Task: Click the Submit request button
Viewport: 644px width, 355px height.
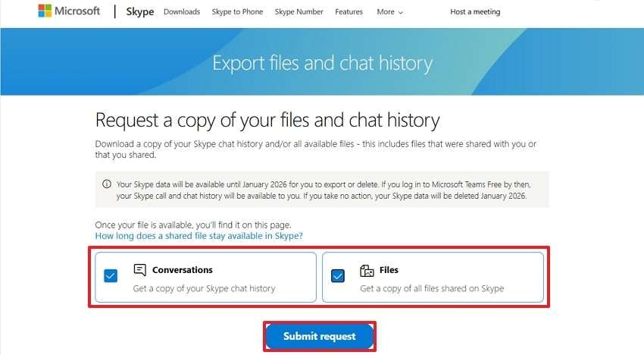Action: pyautogui.click(x=320, y=336)
